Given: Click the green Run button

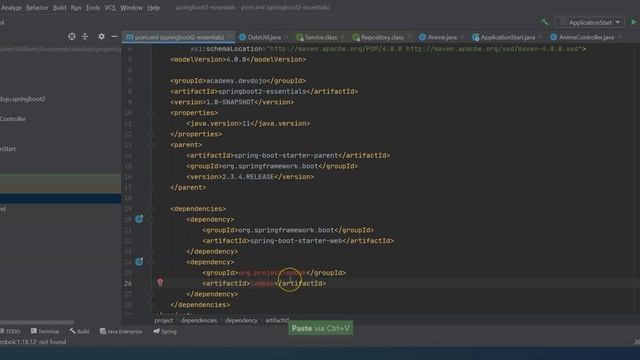Looking at the screenshot, I should [634, 22].
